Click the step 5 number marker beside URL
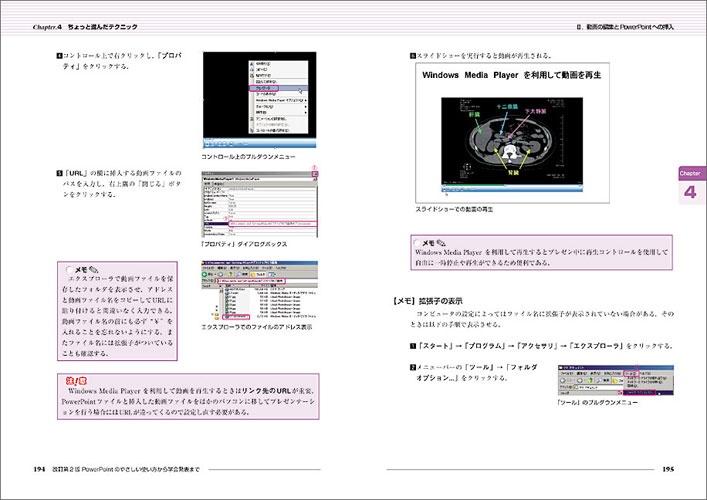 60,174
